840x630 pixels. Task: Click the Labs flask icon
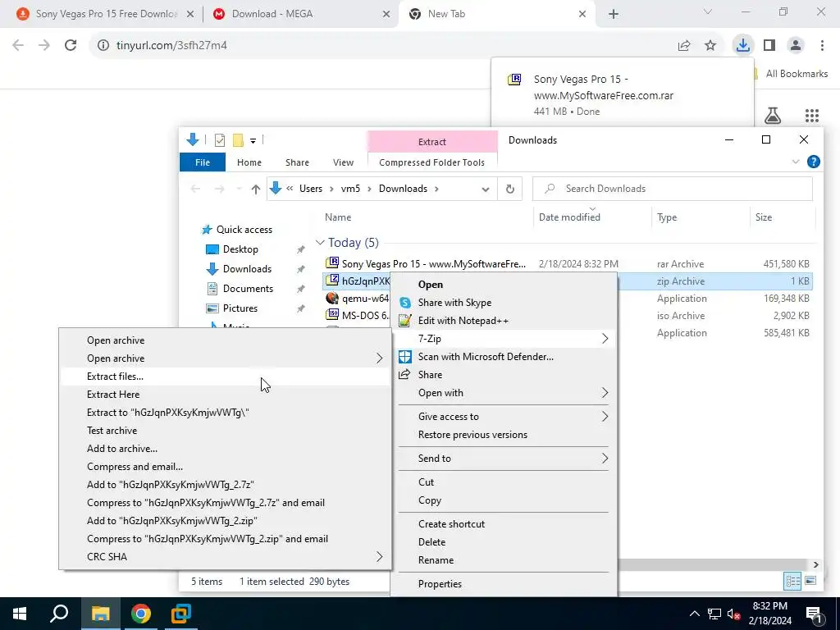coord(773,115)
